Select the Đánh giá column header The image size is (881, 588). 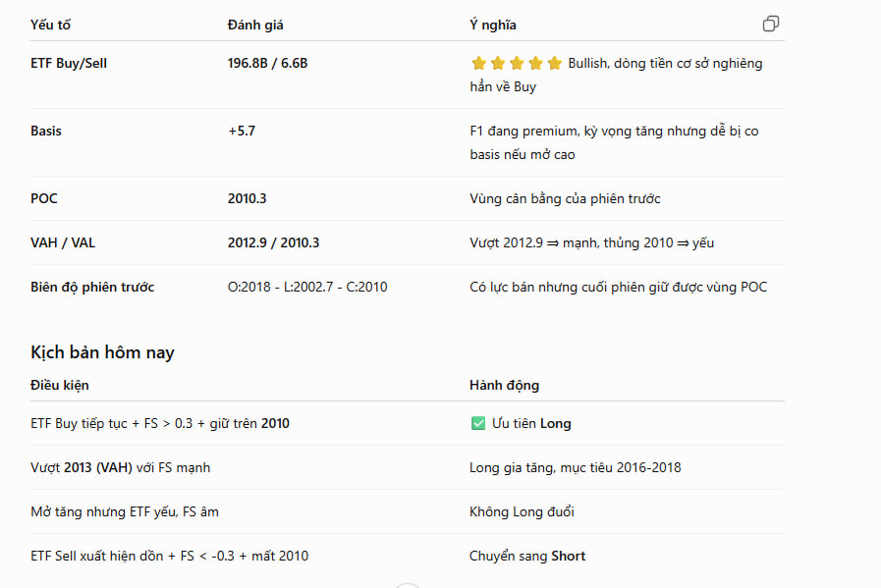pos(255,25)
